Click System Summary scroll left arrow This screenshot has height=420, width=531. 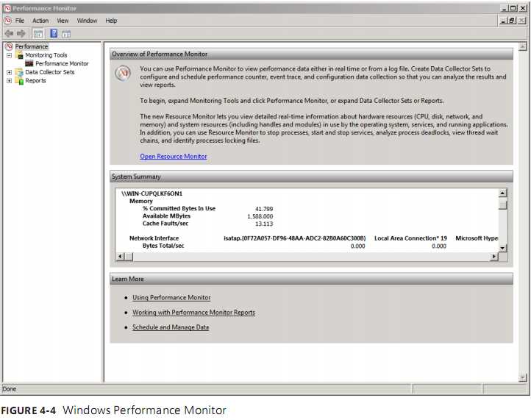120,257
